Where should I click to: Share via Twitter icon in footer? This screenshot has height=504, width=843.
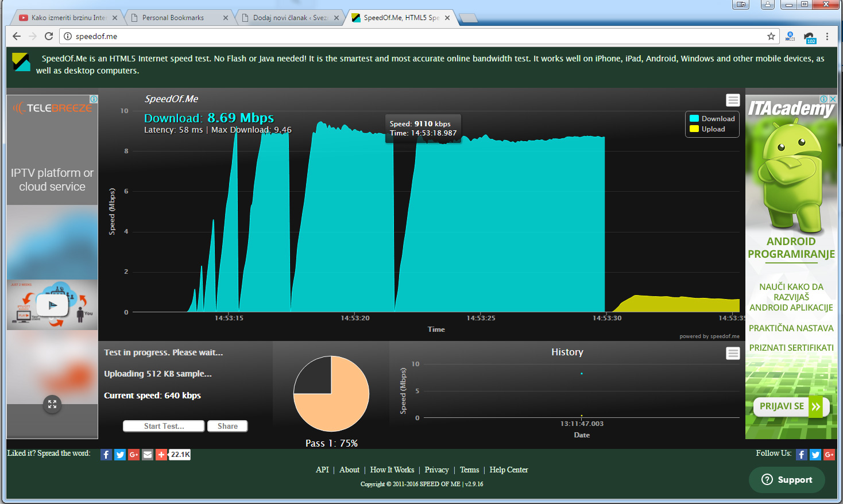pyautogui.click(x=120, y=455)
